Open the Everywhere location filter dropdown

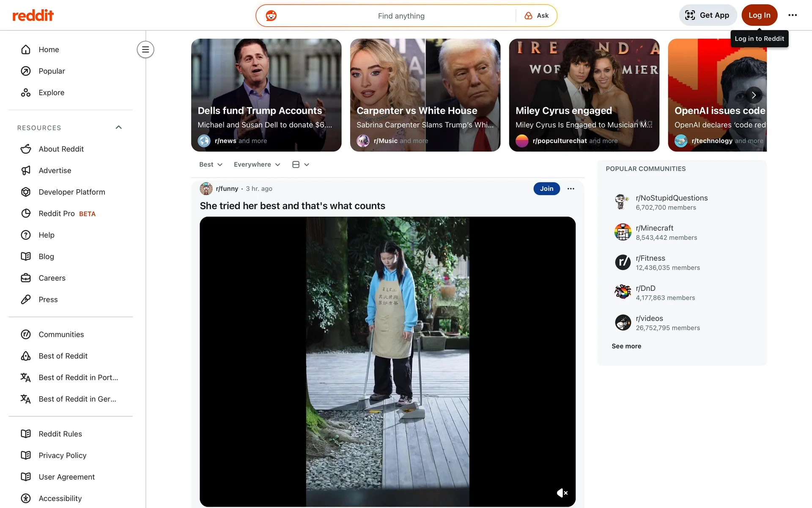(x=257, y=165)
